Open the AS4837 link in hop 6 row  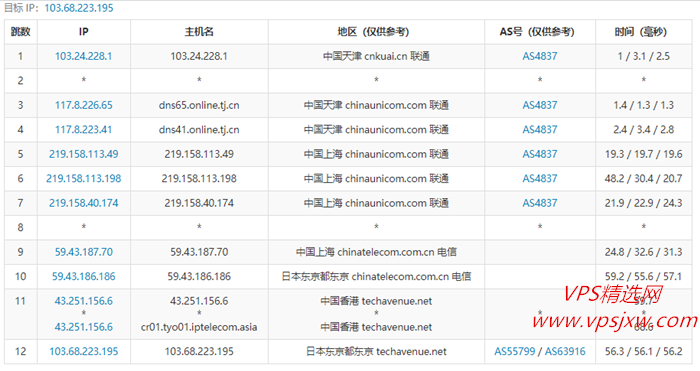tap(540, 179)
